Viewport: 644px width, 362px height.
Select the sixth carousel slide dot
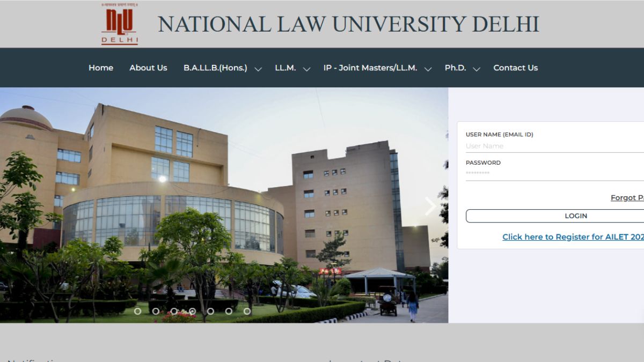[229, 311]
